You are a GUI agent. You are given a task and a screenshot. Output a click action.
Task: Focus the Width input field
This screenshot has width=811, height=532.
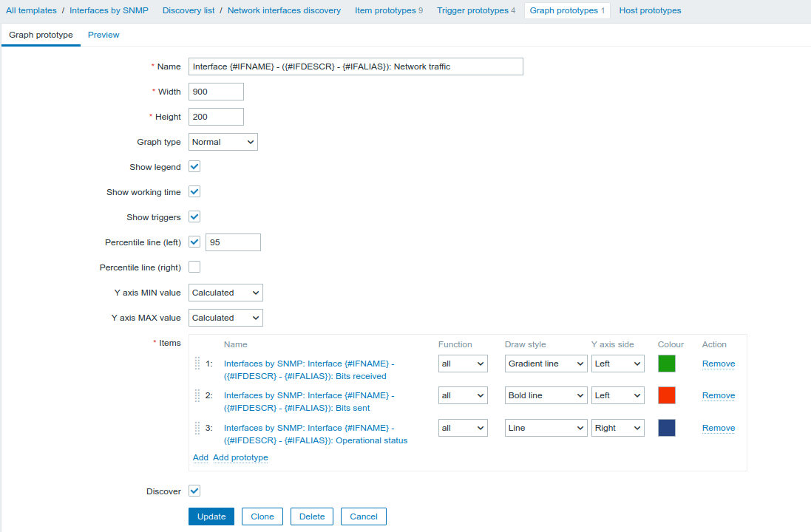216,92
